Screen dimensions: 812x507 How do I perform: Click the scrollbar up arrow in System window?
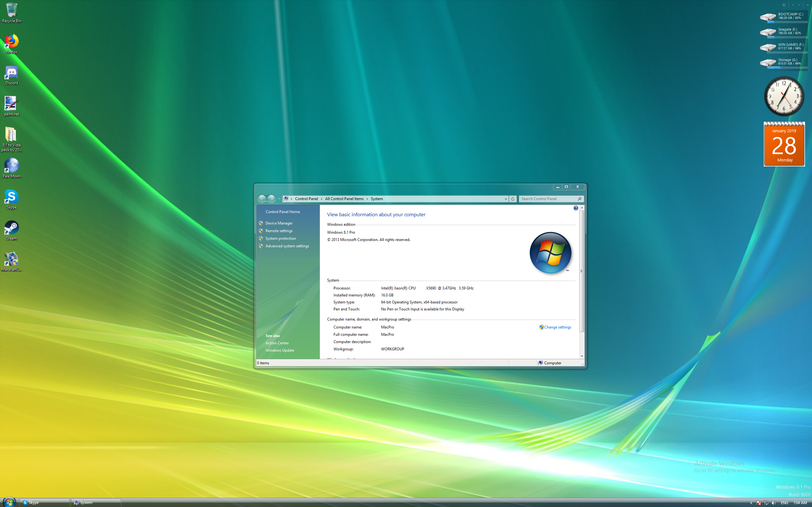tap(582, 208)
